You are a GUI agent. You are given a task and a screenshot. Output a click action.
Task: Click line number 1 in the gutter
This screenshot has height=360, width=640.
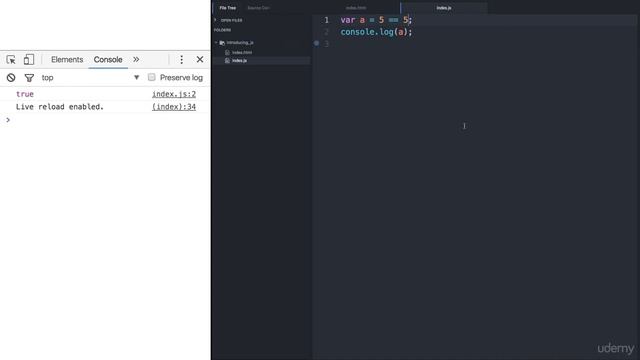[327, 20]
